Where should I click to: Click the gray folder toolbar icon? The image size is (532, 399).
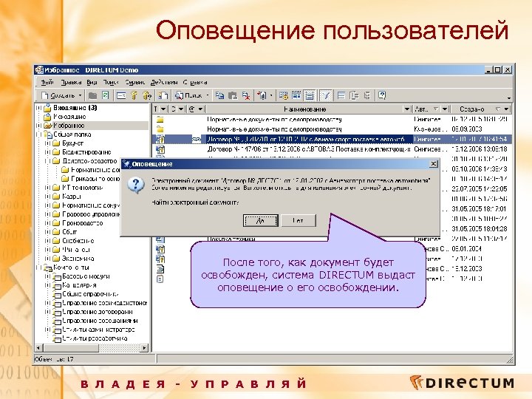tap(92, 95)
